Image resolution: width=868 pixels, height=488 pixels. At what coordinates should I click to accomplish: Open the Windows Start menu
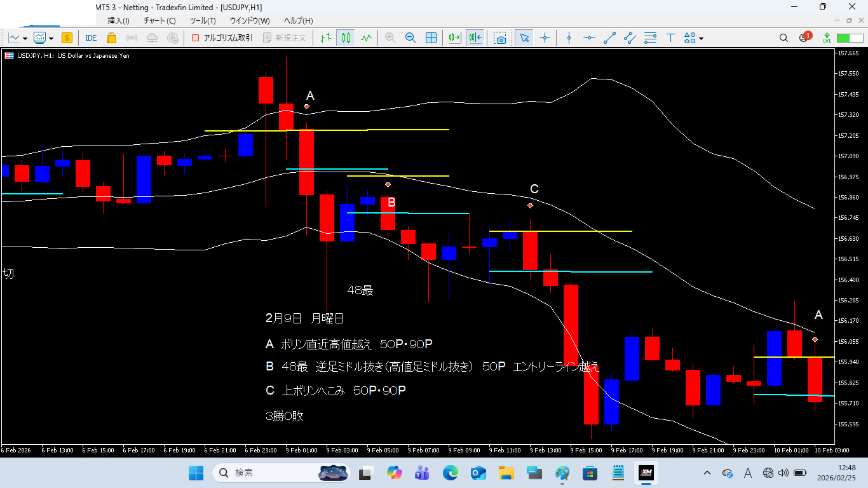[x=196, y=473]
